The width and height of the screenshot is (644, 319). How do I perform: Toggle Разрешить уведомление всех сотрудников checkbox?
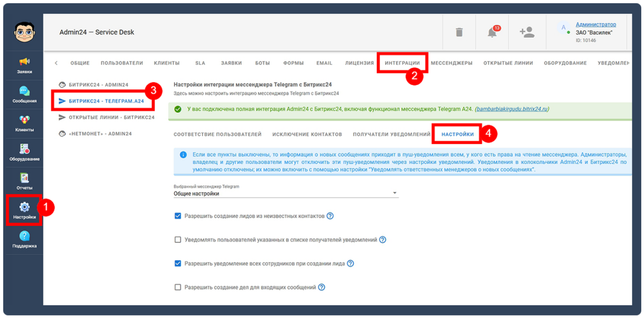pyautogui.click(x=178, y=264)
